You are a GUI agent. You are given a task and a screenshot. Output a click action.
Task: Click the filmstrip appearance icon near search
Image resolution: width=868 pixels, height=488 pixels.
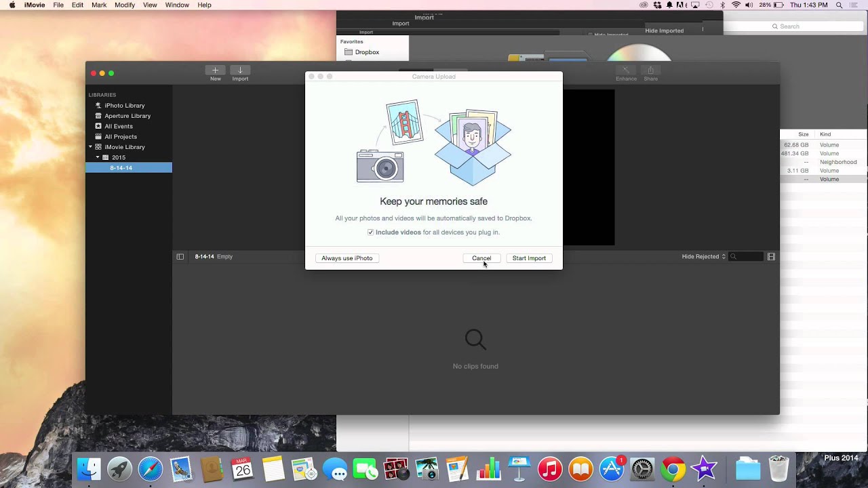[771, 257]
